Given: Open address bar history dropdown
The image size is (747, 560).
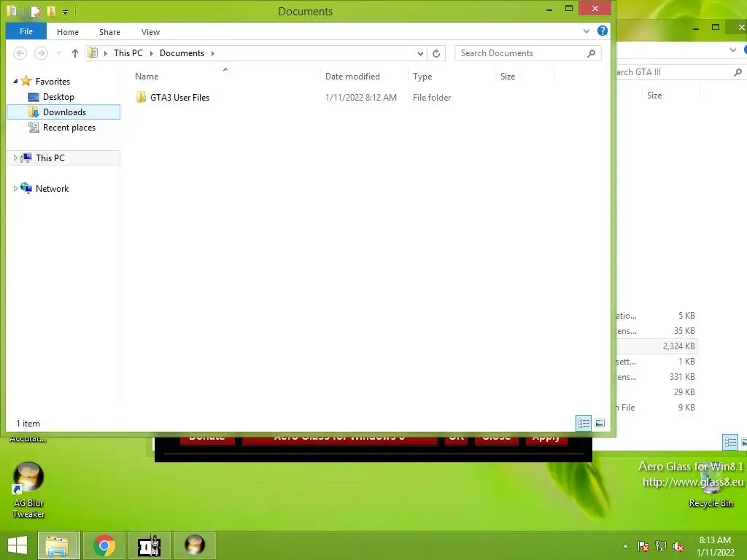Looking at the screenshot, I should click(420, 53).
